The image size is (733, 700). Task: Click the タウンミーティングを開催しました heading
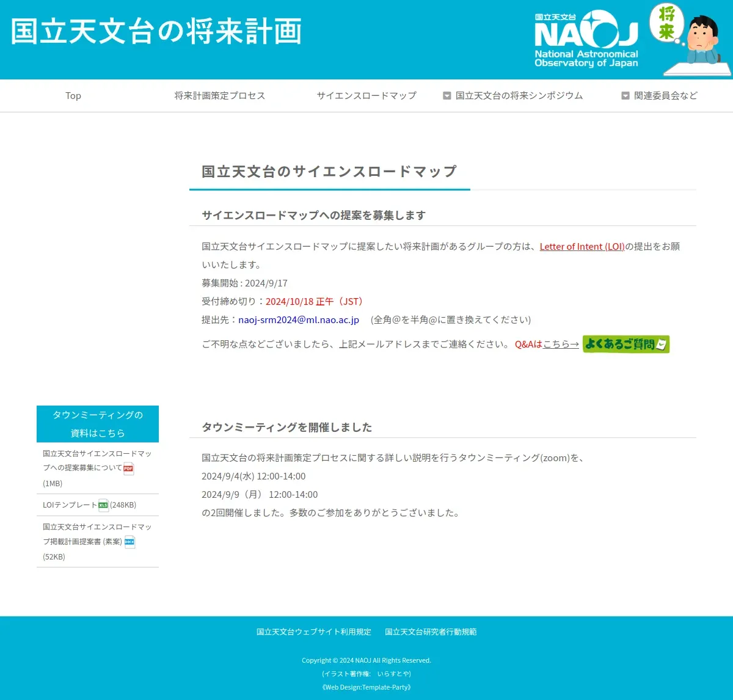click(286, 427)
